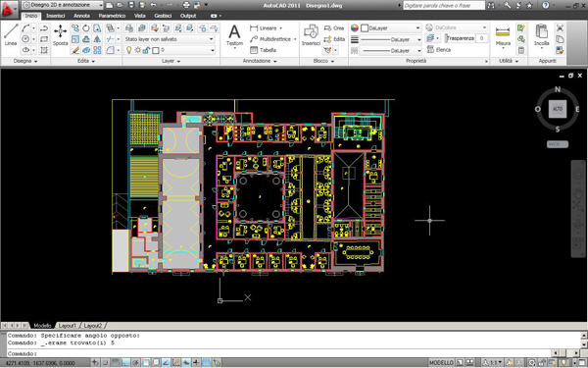Click the undo arrow in quick access toolbar
The width and height of the screenshot is (588, 368).
click(153, 5)
